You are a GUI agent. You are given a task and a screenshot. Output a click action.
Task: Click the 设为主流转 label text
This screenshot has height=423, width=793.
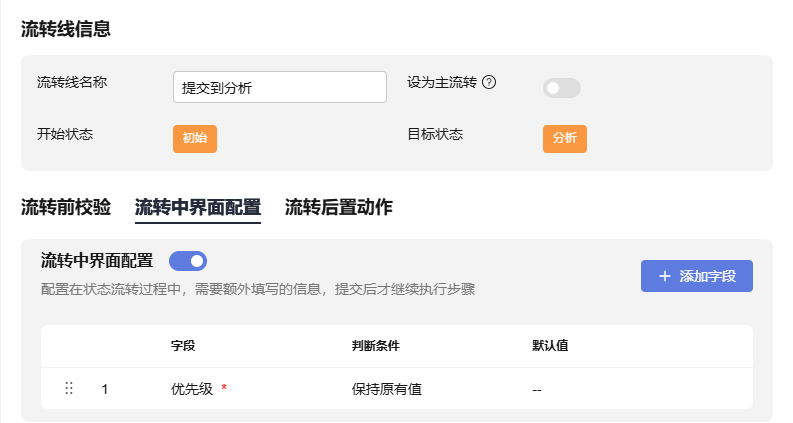point(442,82)
